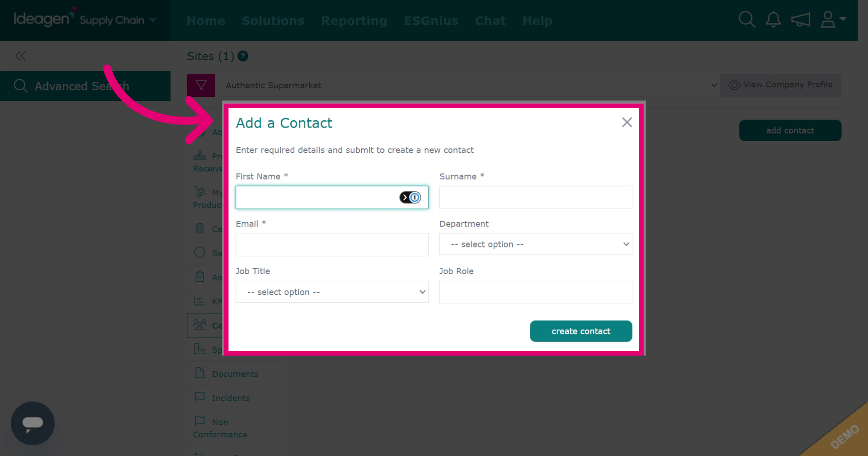This screenshot has height=456, width=868.
Task: Open the search magnifier in top bar
Action: tap(746, 20)
